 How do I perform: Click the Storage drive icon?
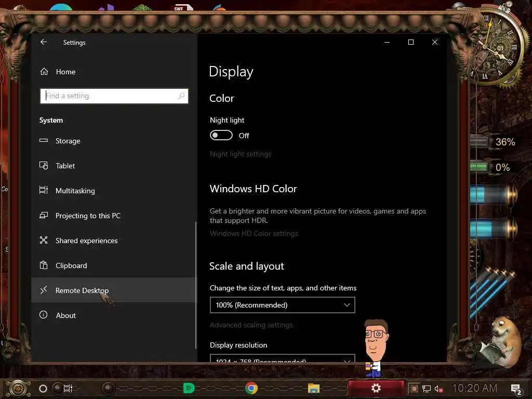[44, 140]
